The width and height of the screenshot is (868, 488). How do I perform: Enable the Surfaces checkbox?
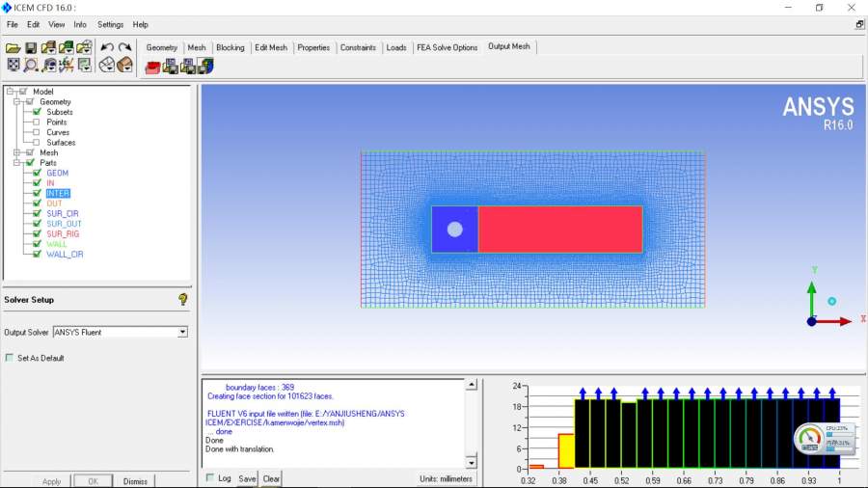tap(37, 142)
